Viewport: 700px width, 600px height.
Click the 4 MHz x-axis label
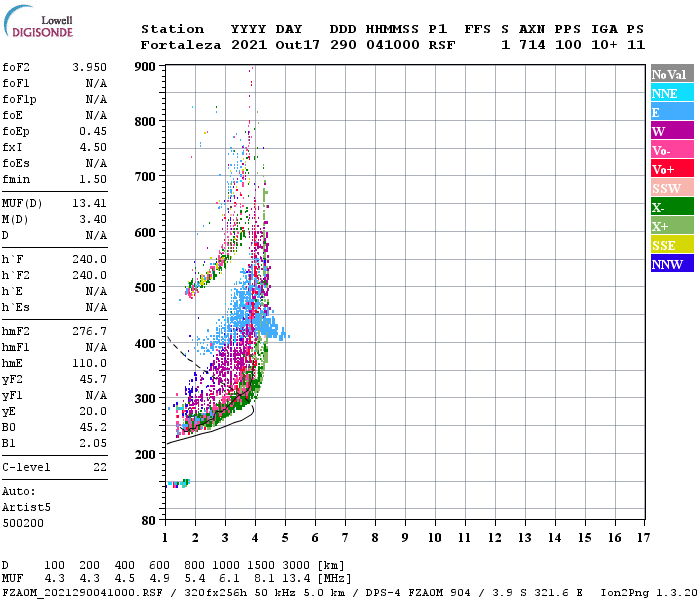pyautogui.click(x=255, y=538)
